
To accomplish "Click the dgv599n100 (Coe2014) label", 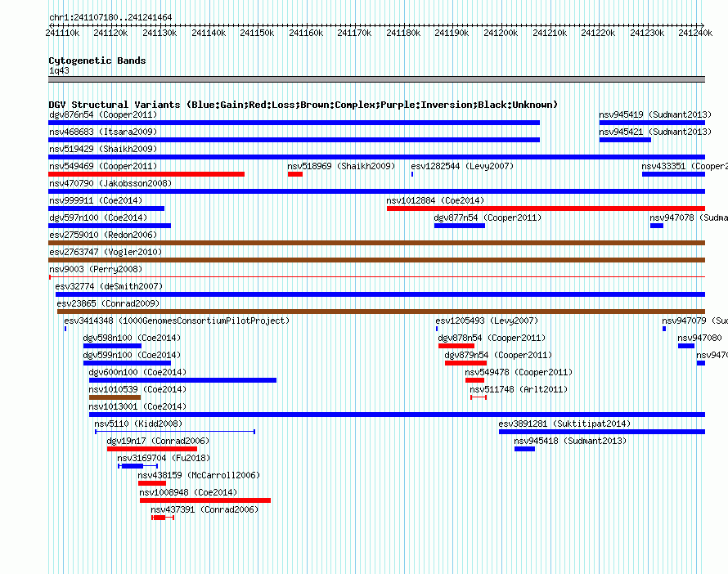I will [x=132, y=355].
